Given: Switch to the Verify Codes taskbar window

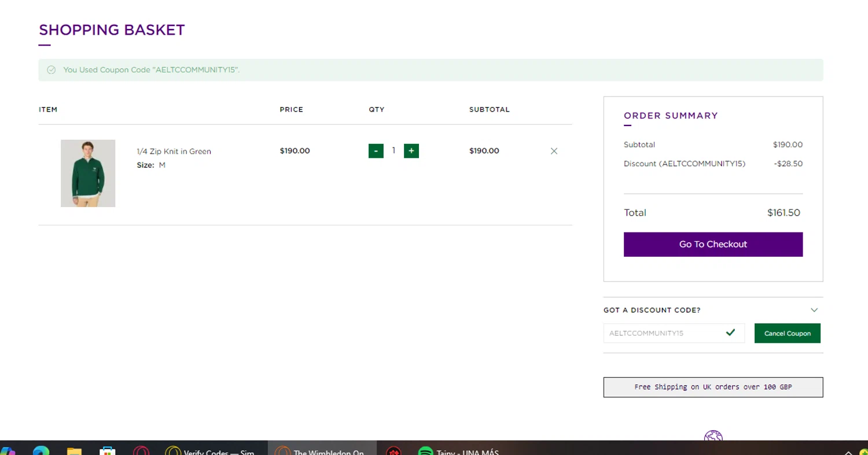Looking at the screenshot, I should point(210,449).
